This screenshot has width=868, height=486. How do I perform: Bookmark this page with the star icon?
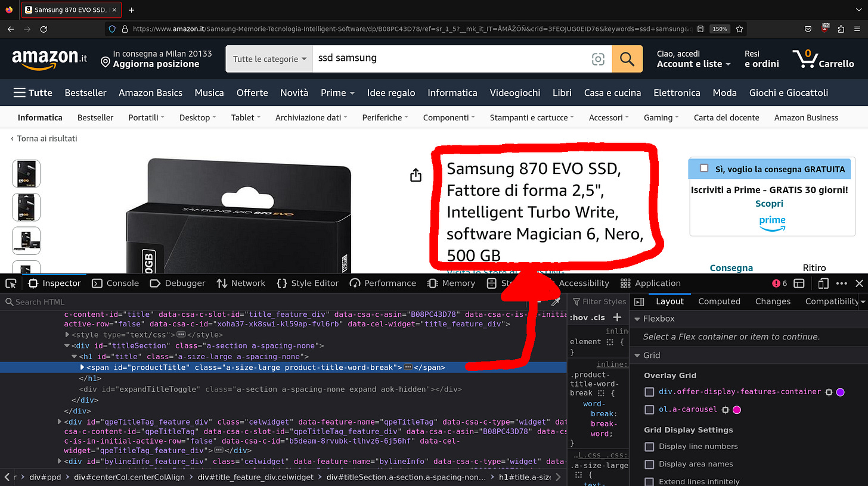[739, 29]
